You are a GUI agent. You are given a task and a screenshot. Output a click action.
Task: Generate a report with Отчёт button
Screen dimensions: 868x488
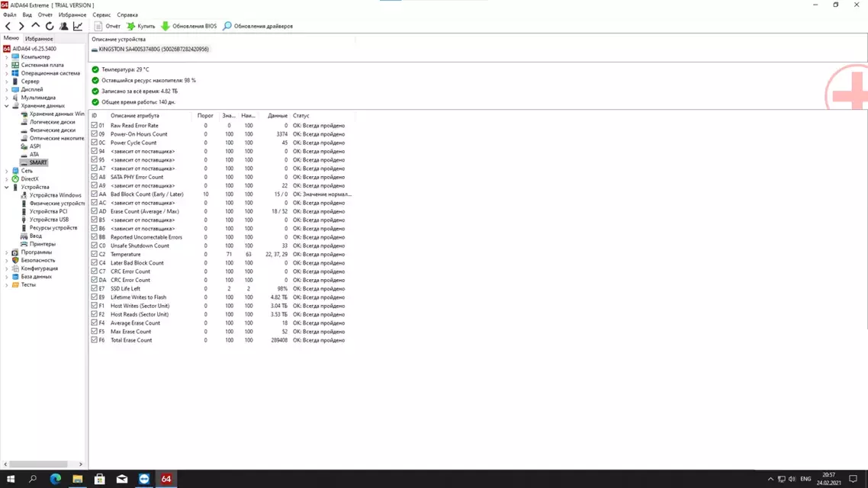(108, 26)
